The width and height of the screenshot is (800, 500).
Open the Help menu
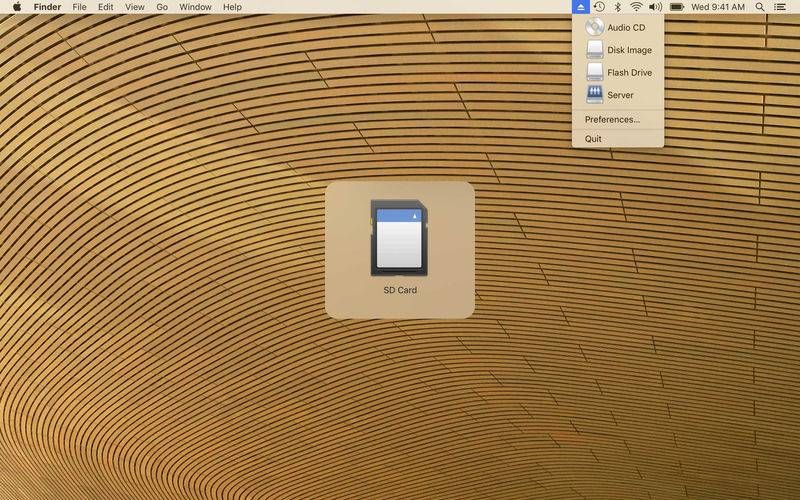click(232, 7)
